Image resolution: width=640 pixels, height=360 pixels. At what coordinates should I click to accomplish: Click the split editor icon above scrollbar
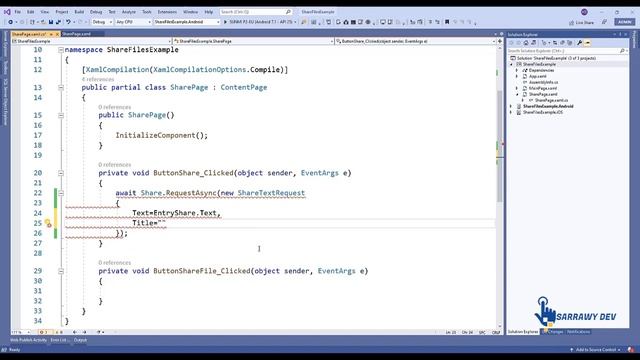click(x=500, y=41)
